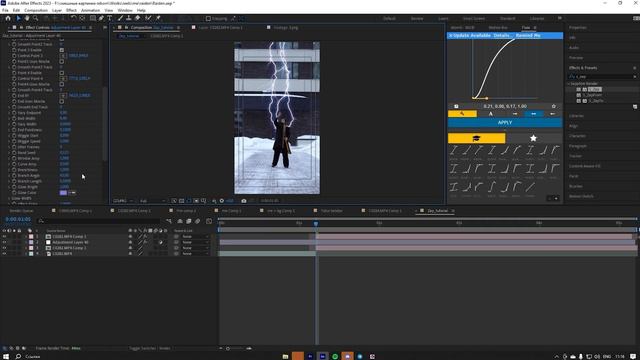Hide the C0202.MP4 footage layer
Viewport: 640px width, 360px height.
4,253
